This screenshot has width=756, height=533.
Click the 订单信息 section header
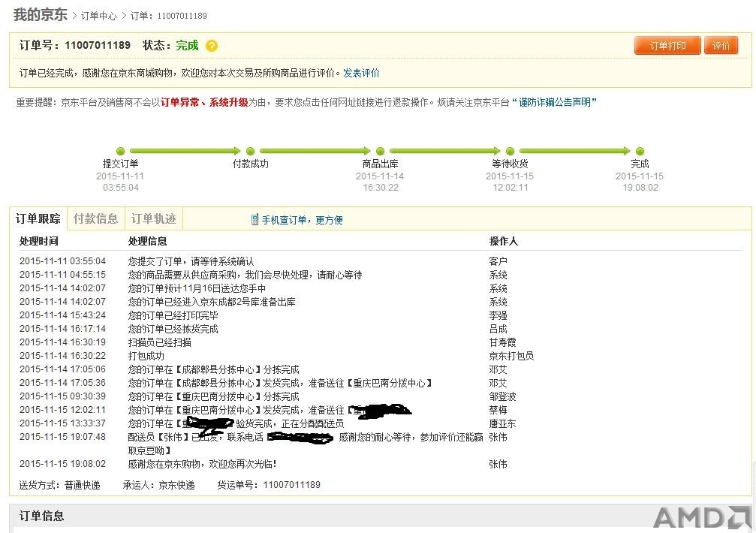(x=41, y=516)
